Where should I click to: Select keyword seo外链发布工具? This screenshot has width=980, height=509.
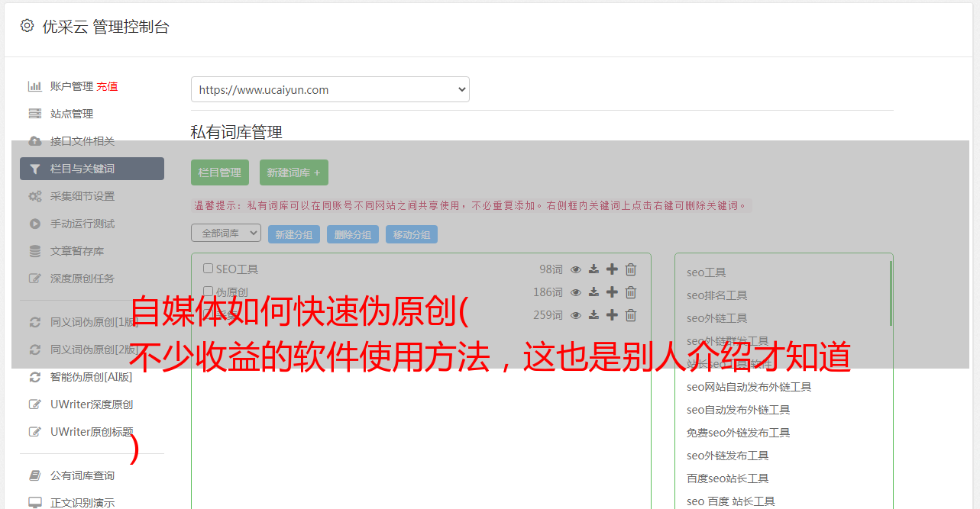(x=727, y=456)
